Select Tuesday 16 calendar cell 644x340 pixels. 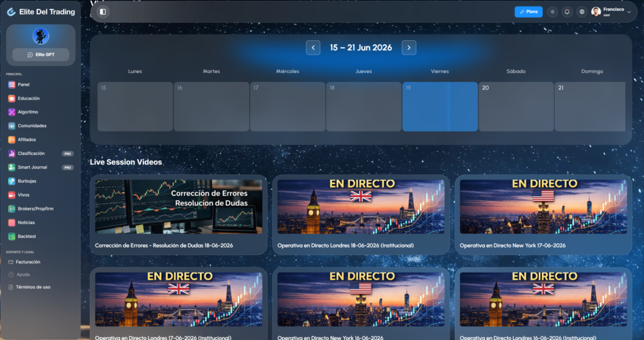point(211,107)
